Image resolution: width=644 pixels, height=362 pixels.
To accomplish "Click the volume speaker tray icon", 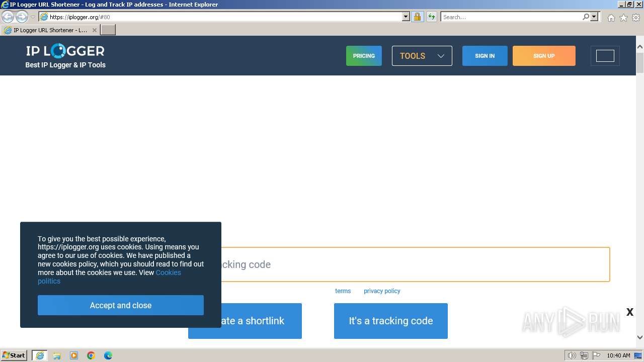I will [572, 355].
